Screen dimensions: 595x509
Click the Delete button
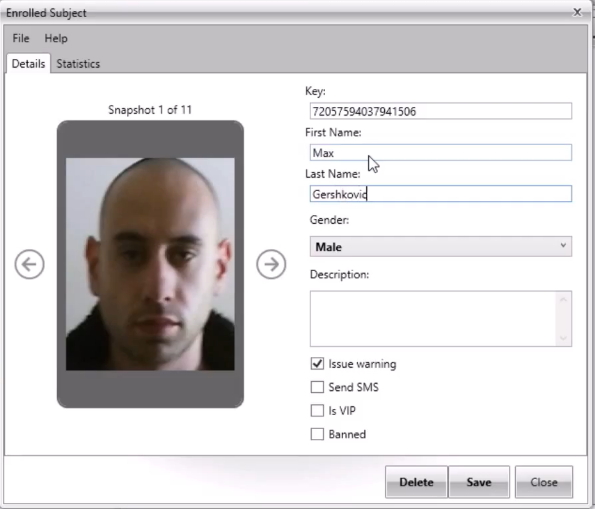click(x=416, y=482)
